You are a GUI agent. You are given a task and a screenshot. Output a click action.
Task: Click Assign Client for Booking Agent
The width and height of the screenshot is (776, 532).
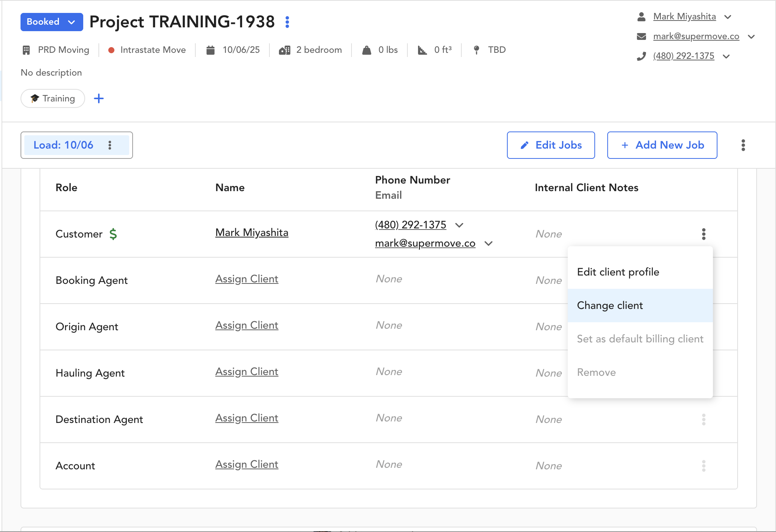coord(247,279)
